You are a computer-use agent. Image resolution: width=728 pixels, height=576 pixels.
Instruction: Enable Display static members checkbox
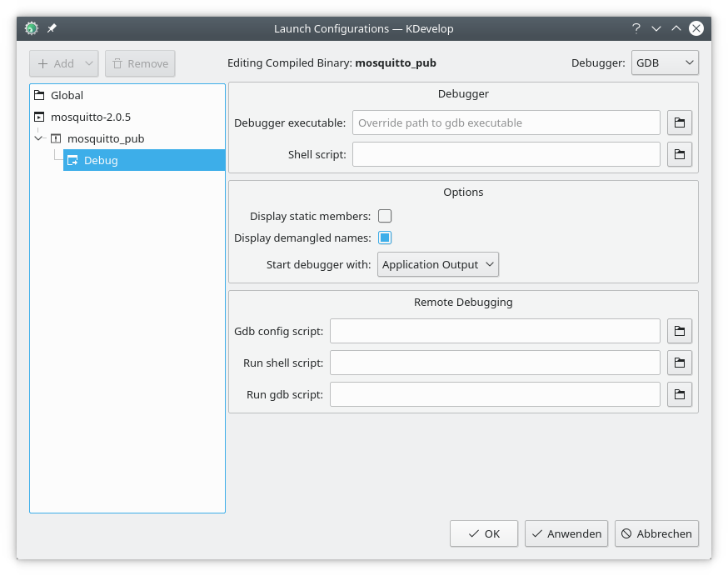385,216
